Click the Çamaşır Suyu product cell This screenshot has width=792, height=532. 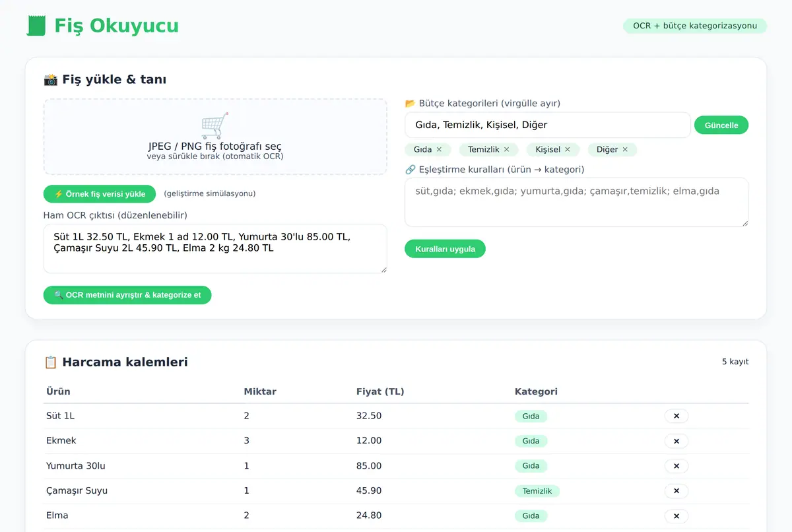77,490
